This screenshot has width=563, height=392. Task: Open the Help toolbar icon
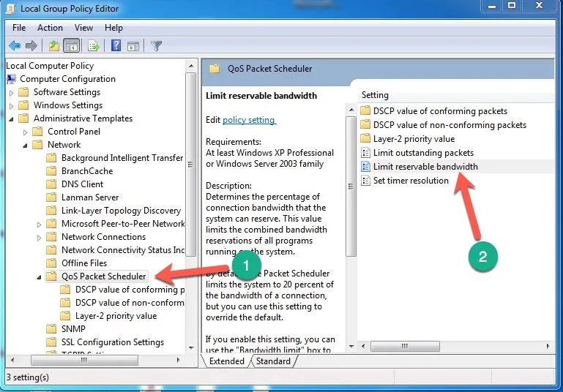(x=116, y=45)
